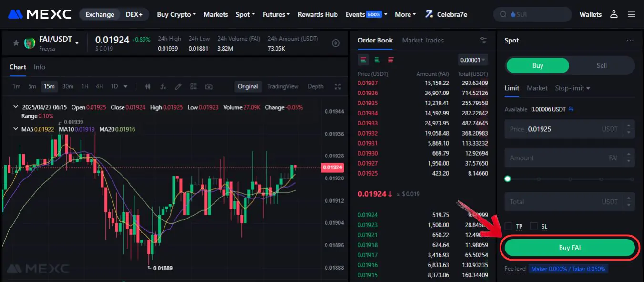This screenshot has height=282, width=644.
Task: Open the Rewards Hub link
Action: 317,14
